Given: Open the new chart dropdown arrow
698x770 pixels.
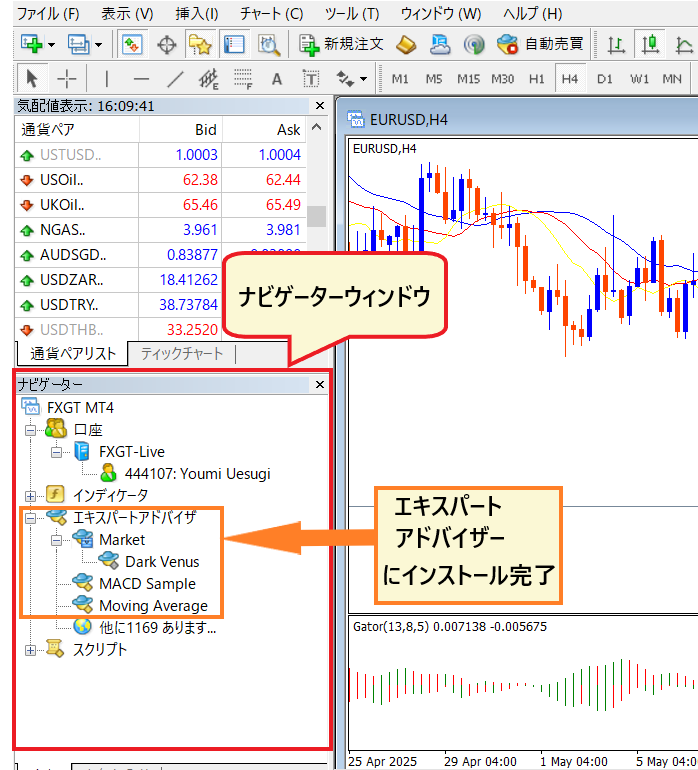Looking at the screenshot, I should point(52,45).
